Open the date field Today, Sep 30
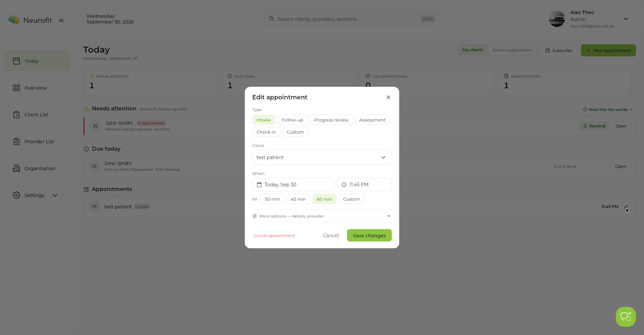This screenshot has width=644, height=335. pos(293,185)
